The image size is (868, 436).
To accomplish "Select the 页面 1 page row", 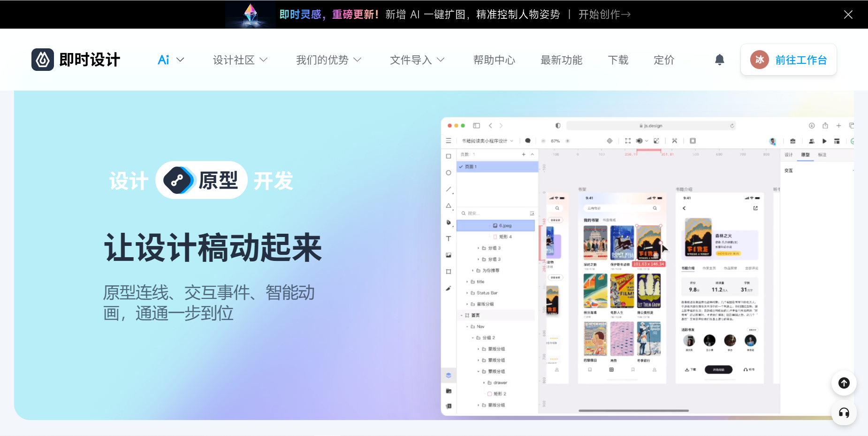I will 497,167.
